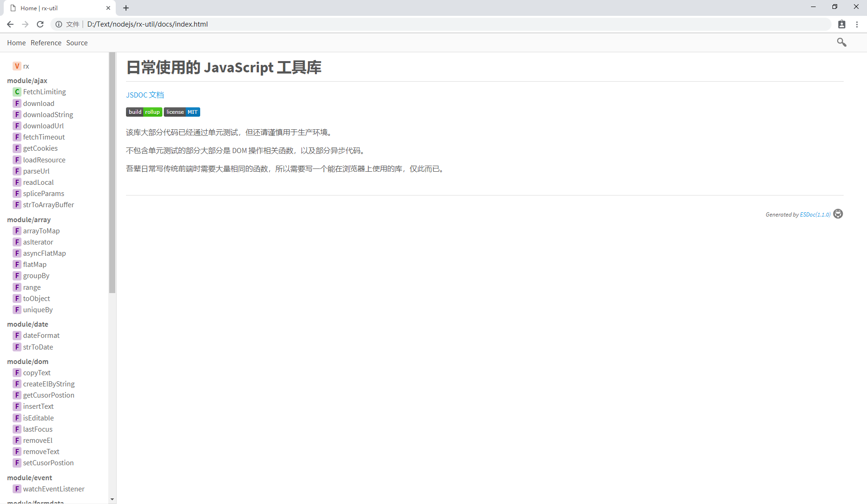Open the downloadUrl function link

tap(43, 126)
